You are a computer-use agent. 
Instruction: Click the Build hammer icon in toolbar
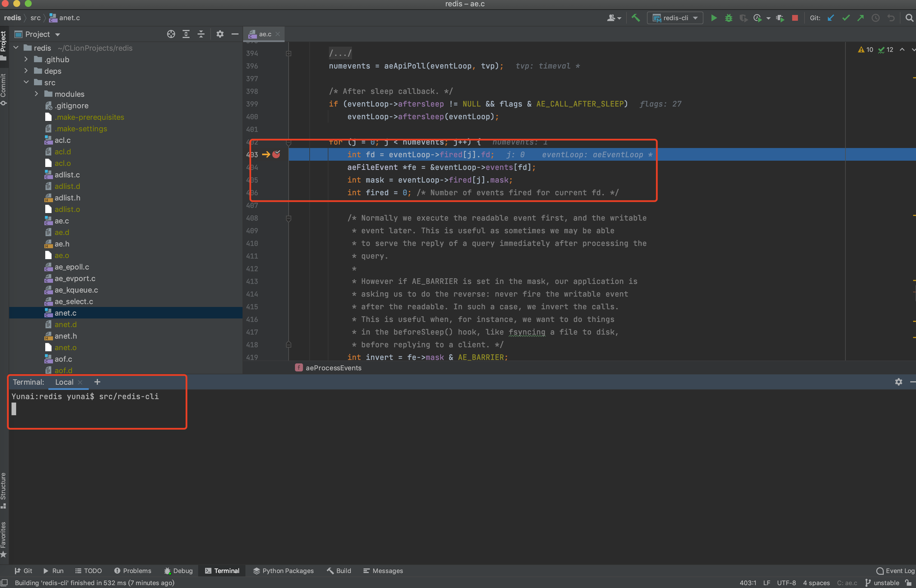point(636,18)
